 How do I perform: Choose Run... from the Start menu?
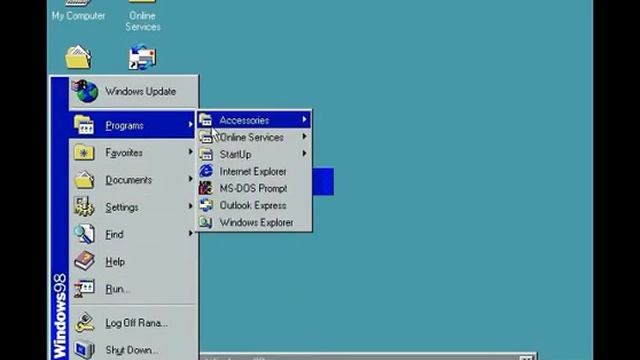(x=133, y=289)
